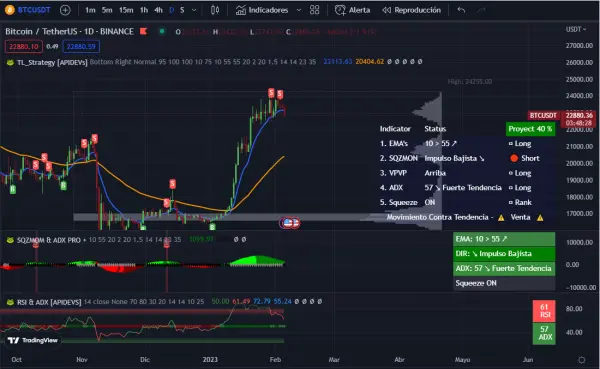Click the TradingView logo
The image size is (600, 369).
pos(33,340)
